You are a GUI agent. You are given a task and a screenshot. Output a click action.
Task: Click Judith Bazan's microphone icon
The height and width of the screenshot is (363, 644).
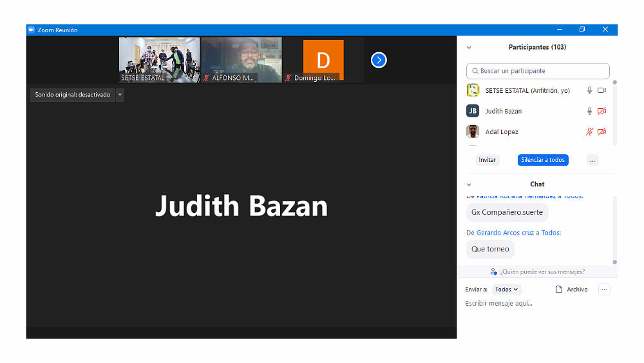[589, 111]
